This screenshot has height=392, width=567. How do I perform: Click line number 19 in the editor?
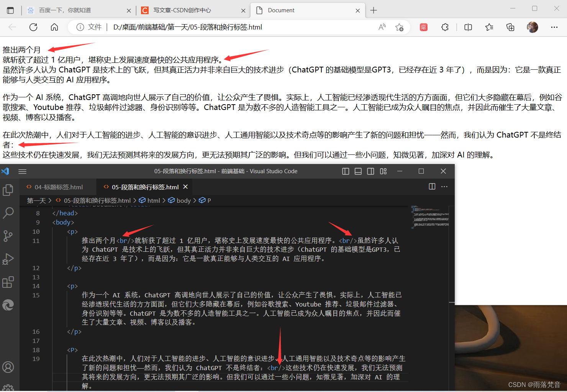tap(36, 359)
